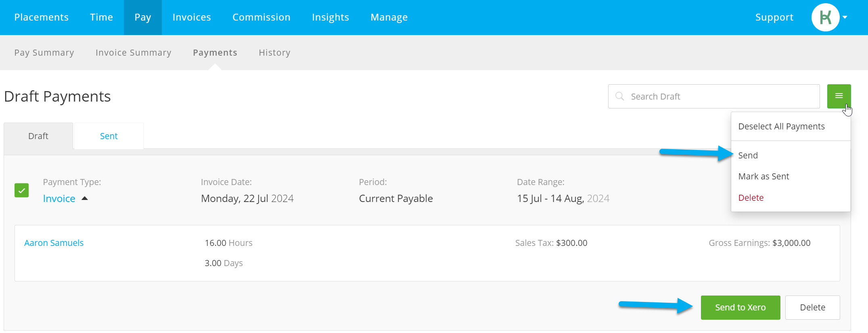Uncheck the Invoice payment checkbox
Image resolution: width=868 pixels, height=333 pixels.
(22, 190)
